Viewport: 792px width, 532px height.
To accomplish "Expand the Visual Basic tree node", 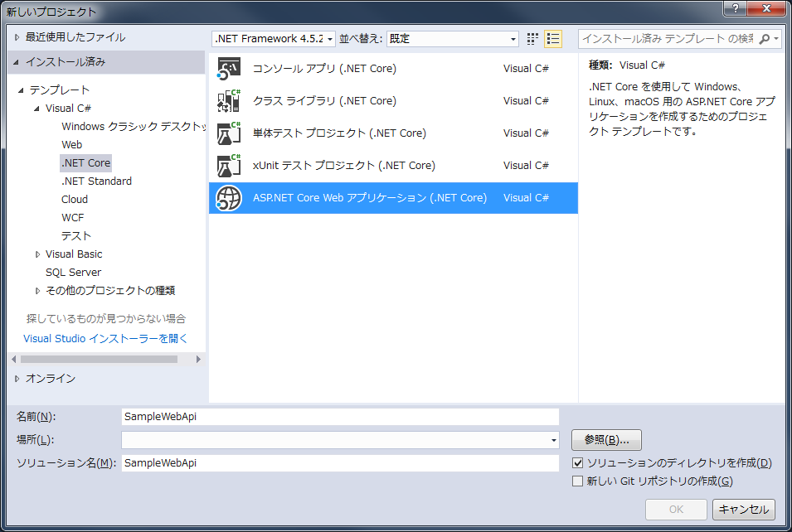I will (37, 254).
